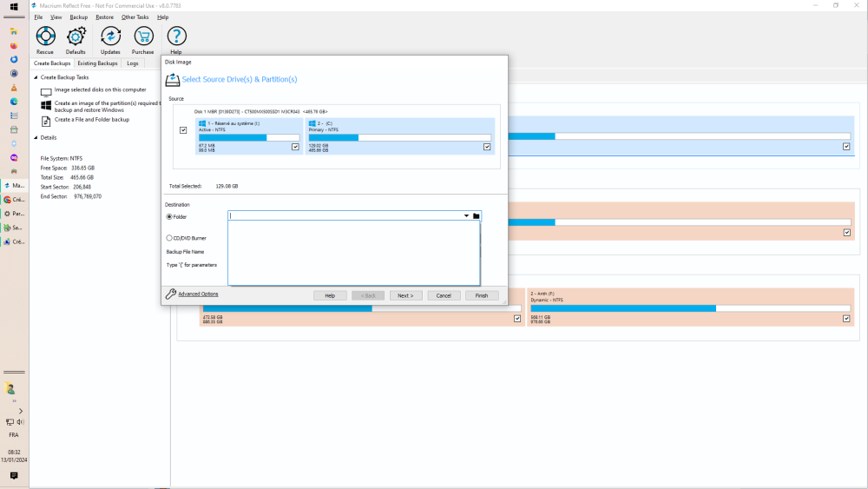Switch to Macrium Reflect taskbar entry
Viewport: 868px width, 489px height.
coord(15,186)
